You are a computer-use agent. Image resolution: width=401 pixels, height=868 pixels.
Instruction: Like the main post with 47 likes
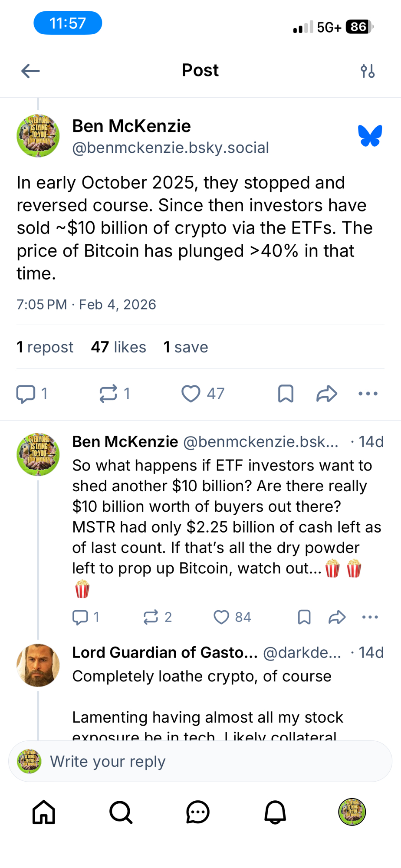point(191,394)
